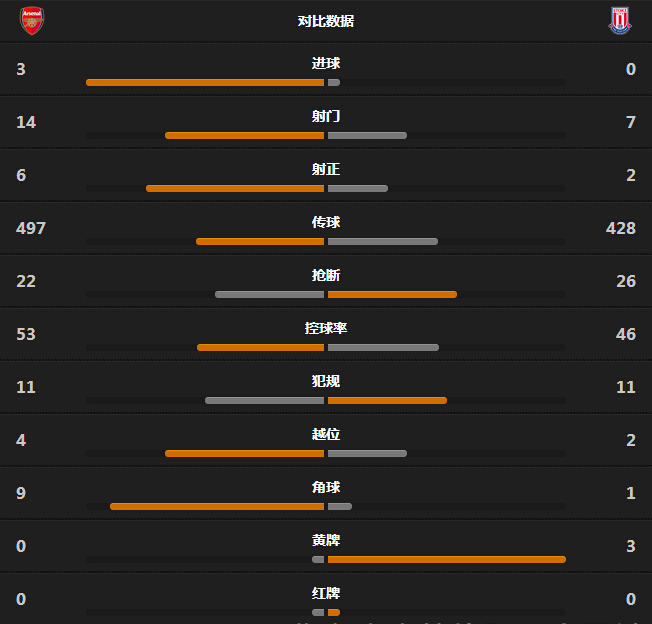Select the 射门 stat label
This screenshot has width=652, height=624.
pyautogui.click(x=326, y=116)
